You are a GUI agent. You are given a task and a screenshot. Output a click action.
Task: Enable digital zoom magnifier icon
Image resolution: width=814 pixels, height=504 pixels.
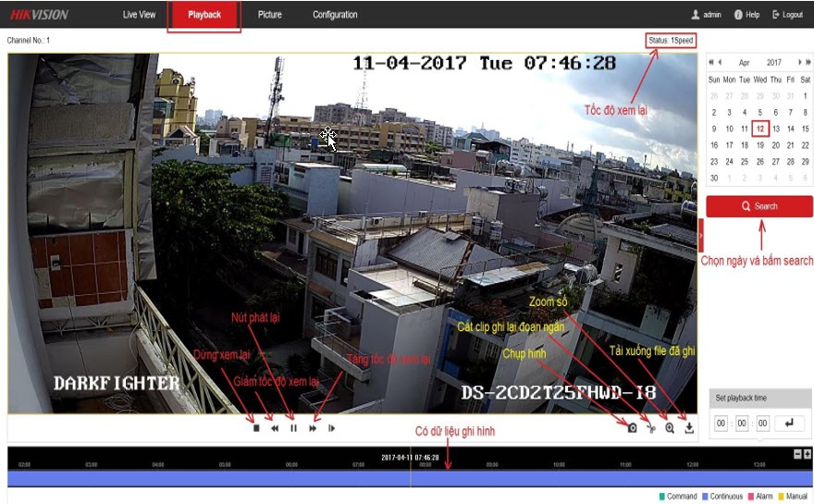pyautogui.click(x=669, y=428)
